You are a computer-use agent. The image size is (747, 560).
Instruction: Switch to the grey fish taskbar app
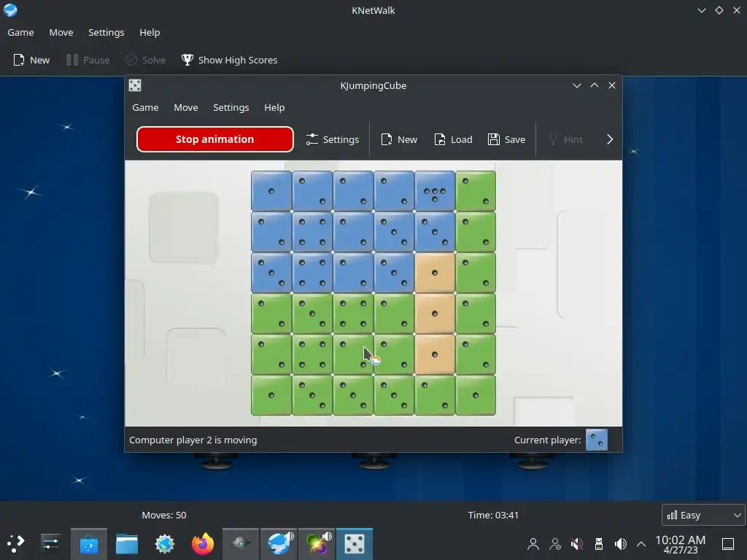(241, 544)
